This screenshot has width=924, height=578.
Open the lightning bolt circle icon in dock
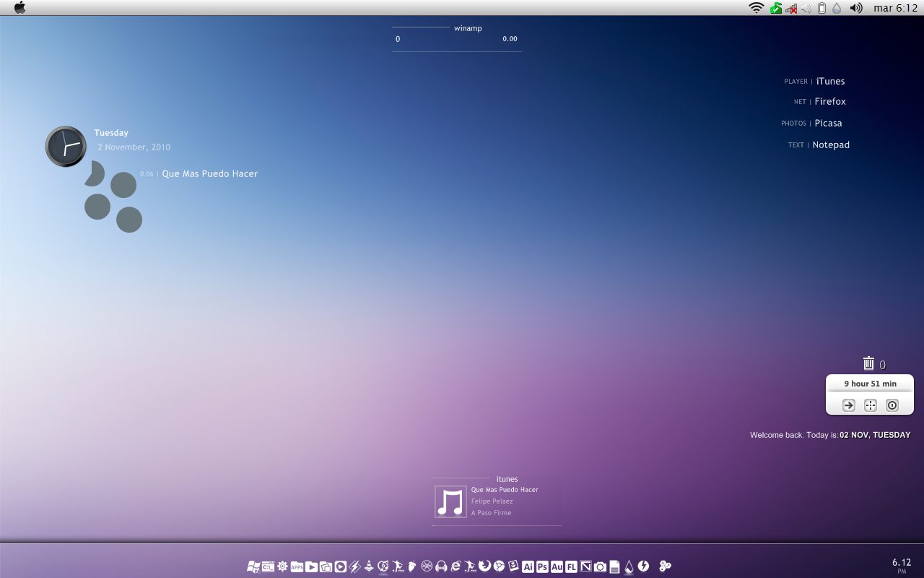(x=643, y=566)
